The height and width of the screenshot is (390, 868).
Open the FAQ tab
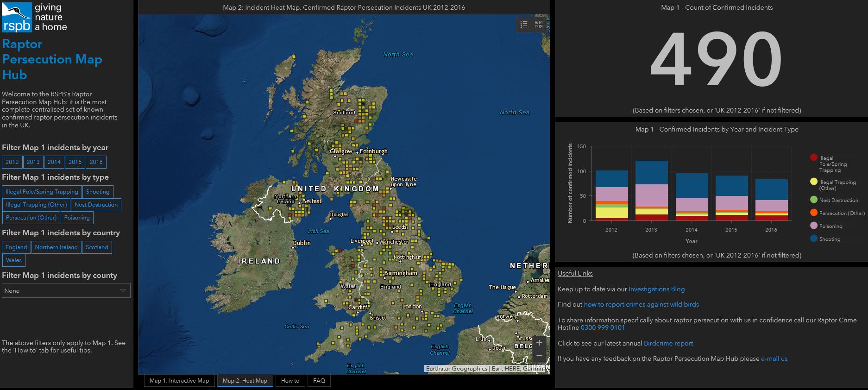(319, 381)
